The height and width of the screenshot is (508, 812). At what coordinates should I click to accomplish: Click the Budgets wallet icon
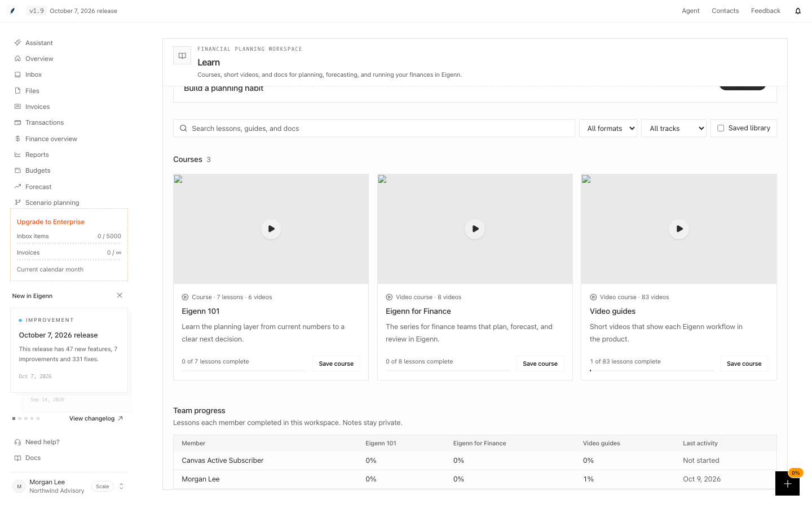coord(17,170)
